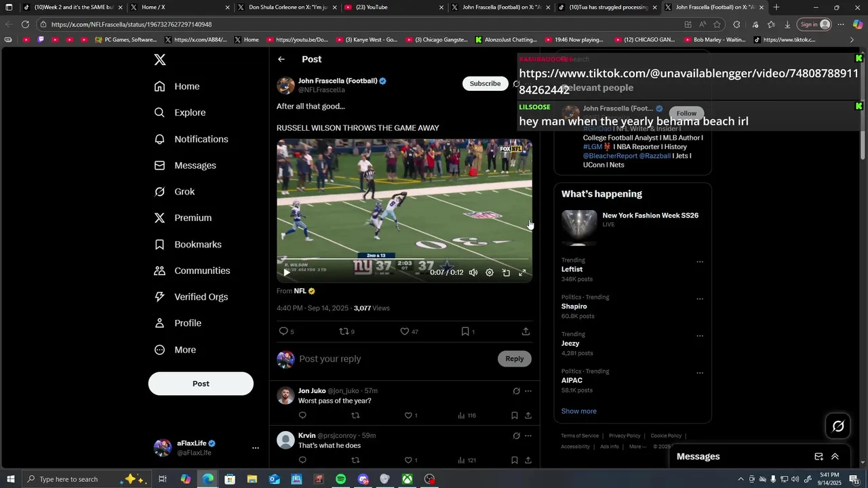868x488 pixels.
Task: Add page to browser favorites star
Action: point(717,24)
